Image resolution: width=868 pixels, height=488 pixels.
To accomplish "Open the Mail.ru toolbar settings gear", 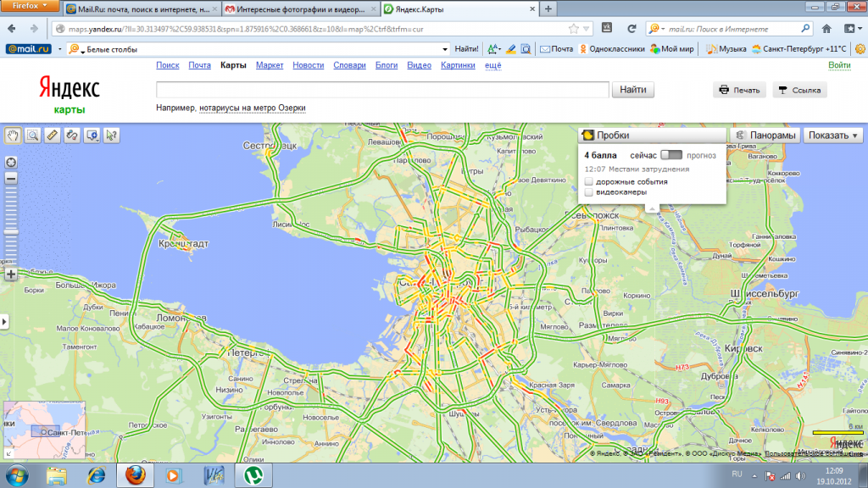I will (860, 49).
